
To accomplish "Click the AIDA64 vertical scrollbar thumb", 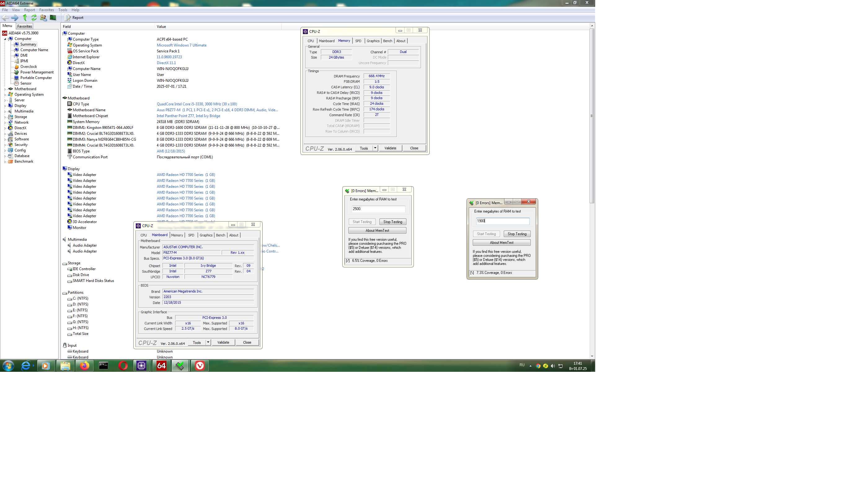I will pos(592,116).
